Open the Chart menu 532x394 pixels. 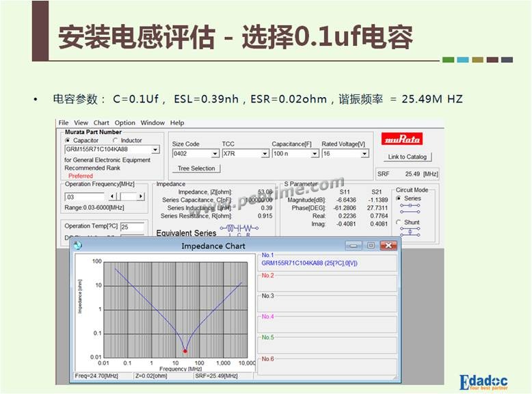coord(101,123)
